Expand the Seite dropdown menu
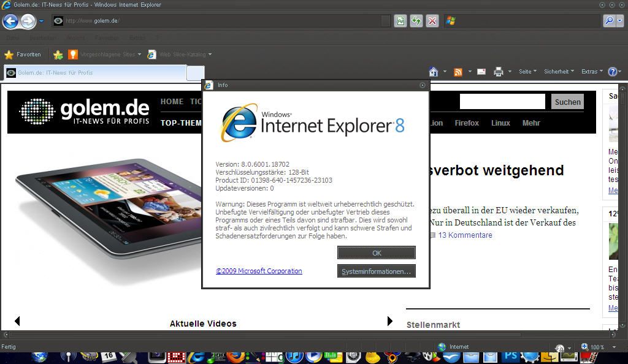This screenshot has height=364, width=628. 527,72
